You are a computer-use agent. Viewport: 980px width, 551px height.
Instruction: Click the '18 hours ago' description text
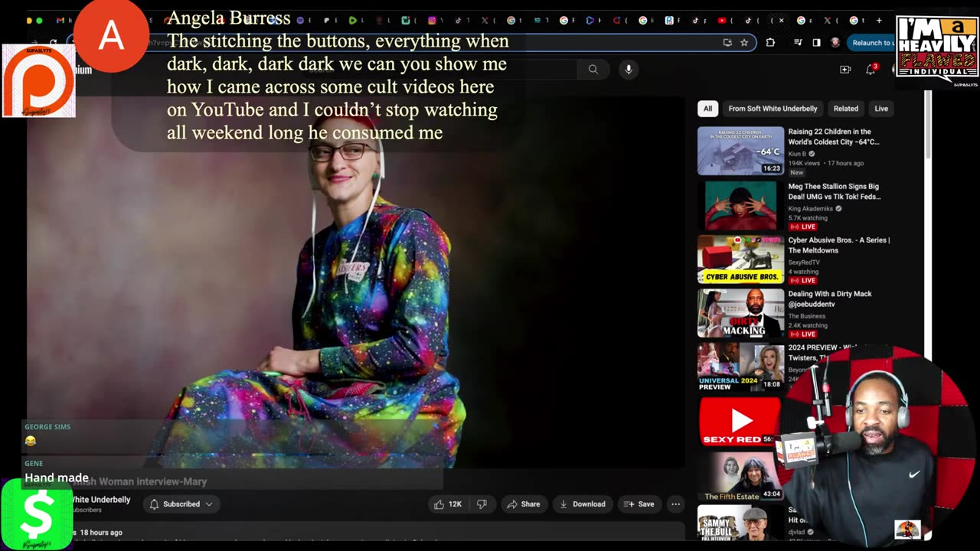101,533
